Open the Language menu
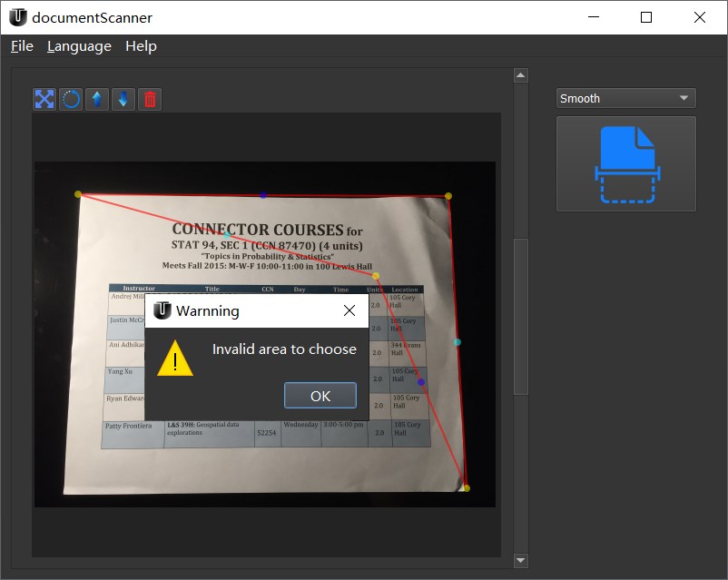 pos(79,46)
